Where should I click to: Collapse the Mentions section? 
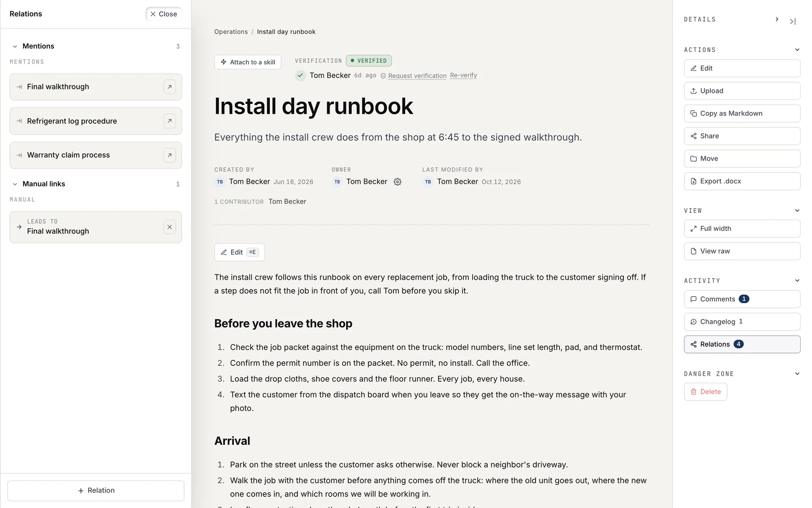(x=15, y=46)
